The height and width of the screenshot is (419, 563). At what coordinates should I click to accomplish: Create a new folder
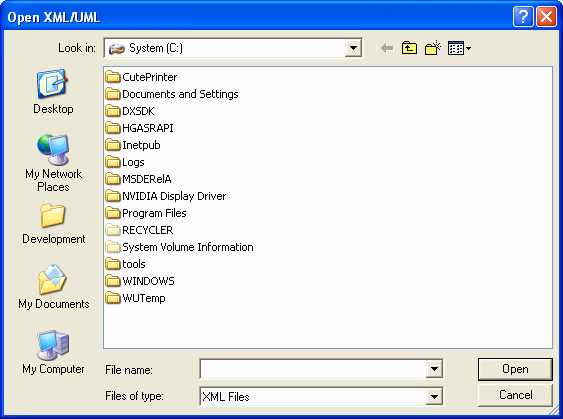pyautogui.click(x=433, y=48)
